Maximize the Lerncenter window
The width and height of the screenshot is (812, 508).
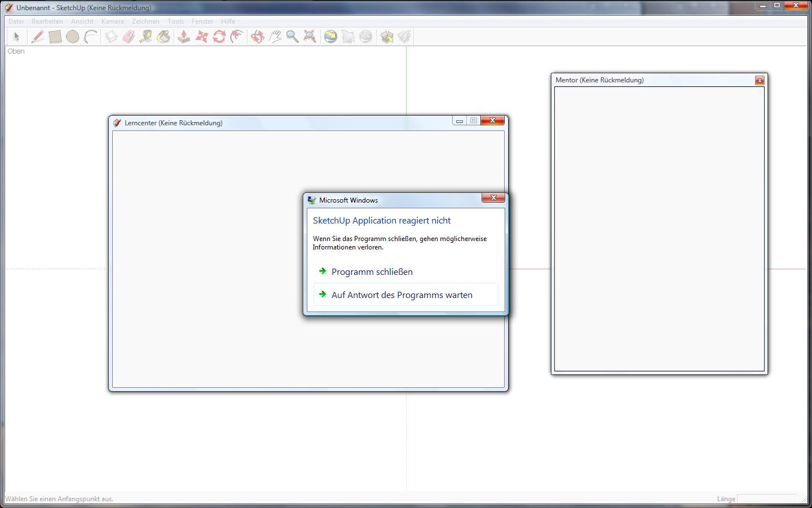click(x=474, y=120)
